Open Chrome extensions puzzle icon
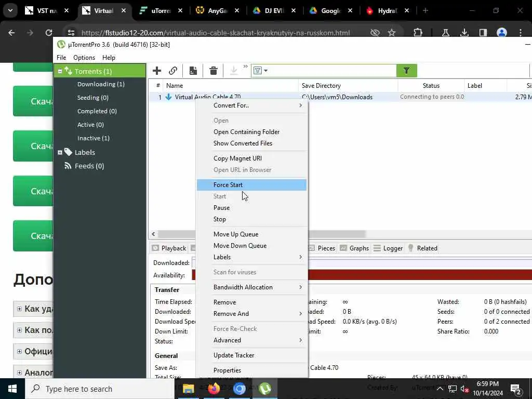The image size is (532, 399). pos(418,33)
